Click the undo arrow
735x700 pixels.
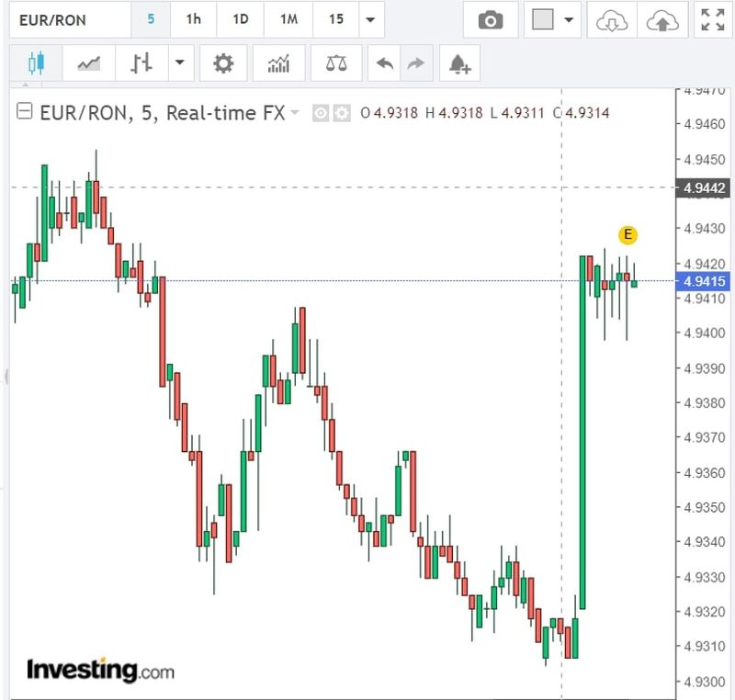[385, 63]
